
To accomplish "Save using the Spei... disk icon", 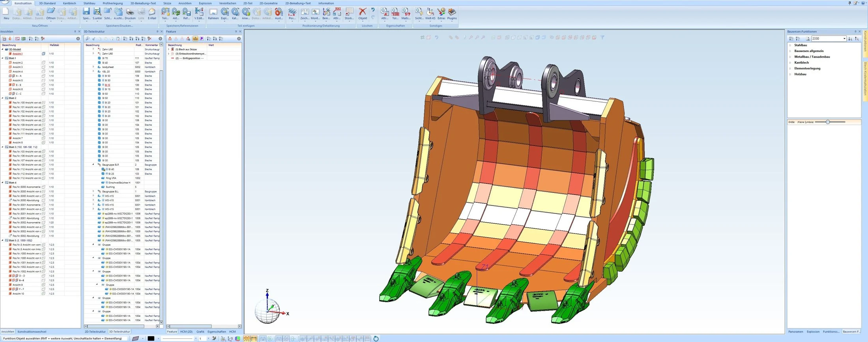I will click(x=86, y=13).
